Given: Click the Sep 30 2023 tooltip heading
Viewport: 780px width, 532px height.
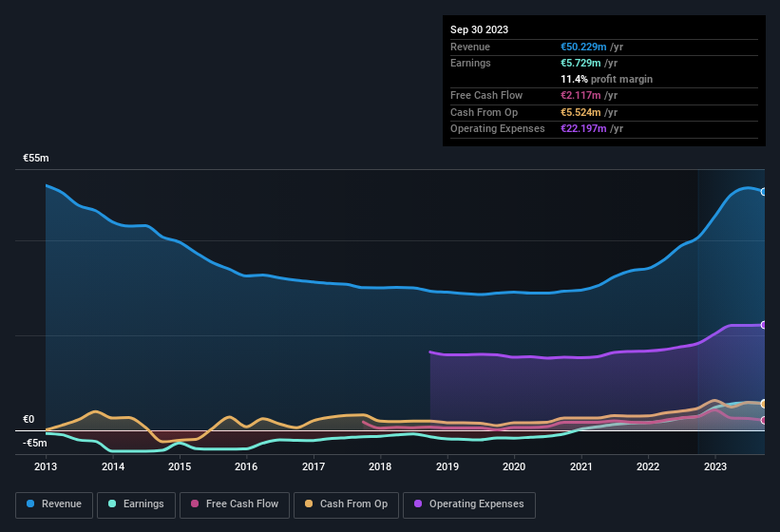Looking at the screenshot, I should [479, 29].
